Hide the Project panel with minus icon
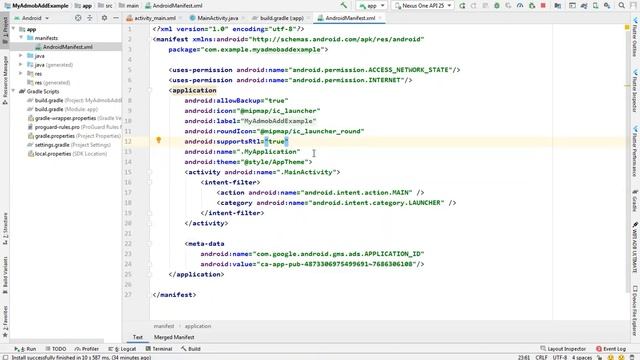640x360 pixels. [x=116, y=18]
